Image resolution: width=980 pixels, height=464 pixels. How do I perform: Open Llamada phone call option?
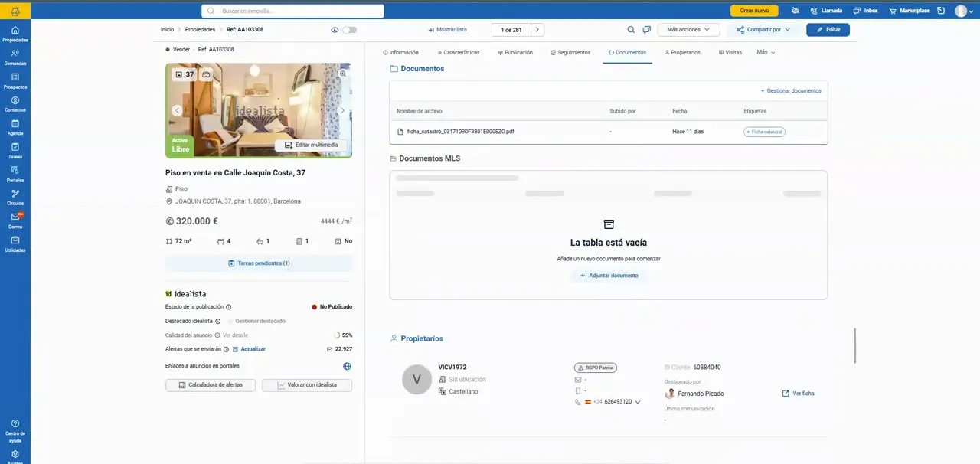click(825, 11)
